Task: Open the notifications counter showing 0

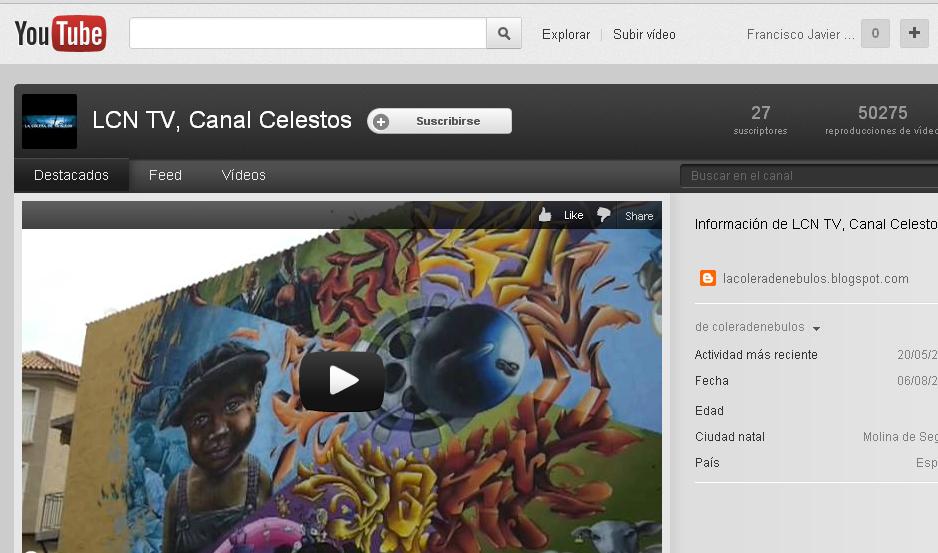Action: (875, 33)
